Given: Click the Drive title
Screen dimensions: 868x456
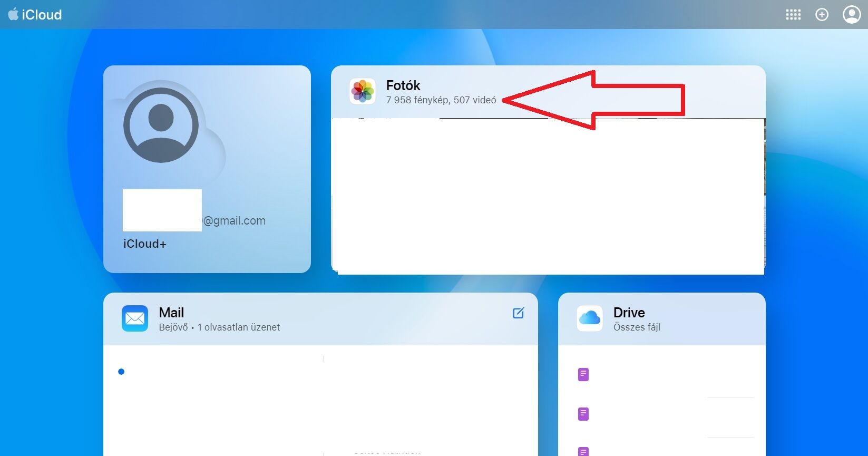Looking at the screenshot, I should pos(629,313).
